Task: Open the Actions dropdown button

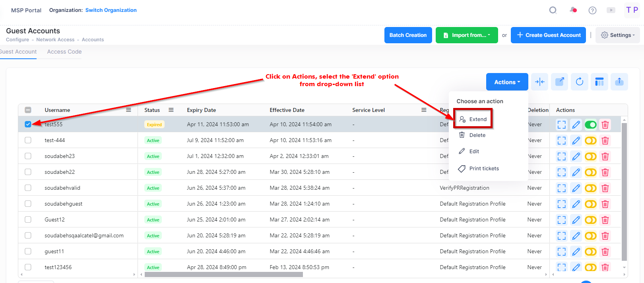Action: (507, 82)
